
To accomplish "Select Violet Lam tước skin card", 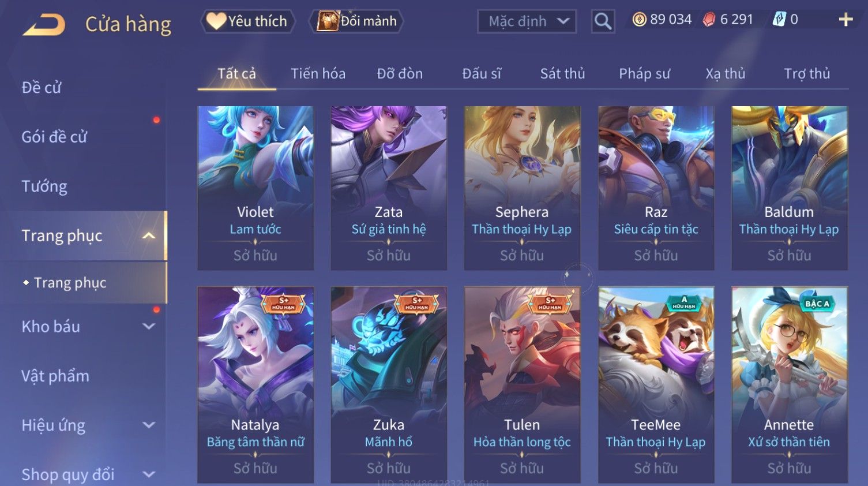I will click(255, 188).
